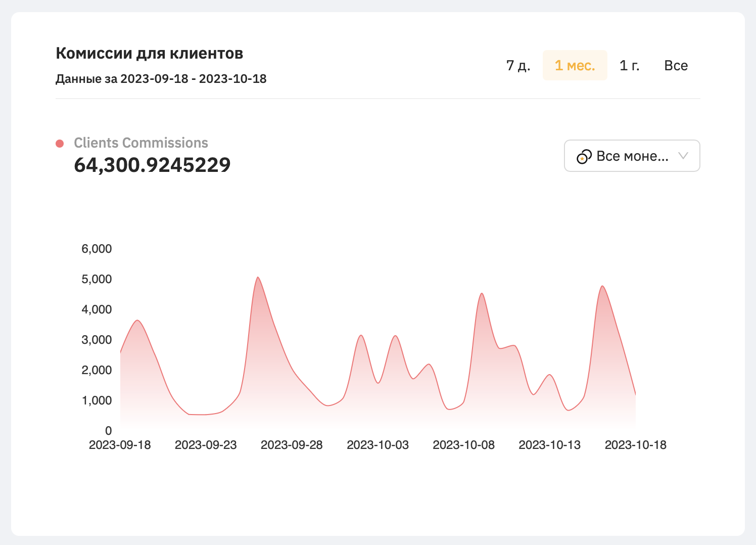Click the date range text under the heading
This screenshot has width=756, height=545.
coord(161,79)
